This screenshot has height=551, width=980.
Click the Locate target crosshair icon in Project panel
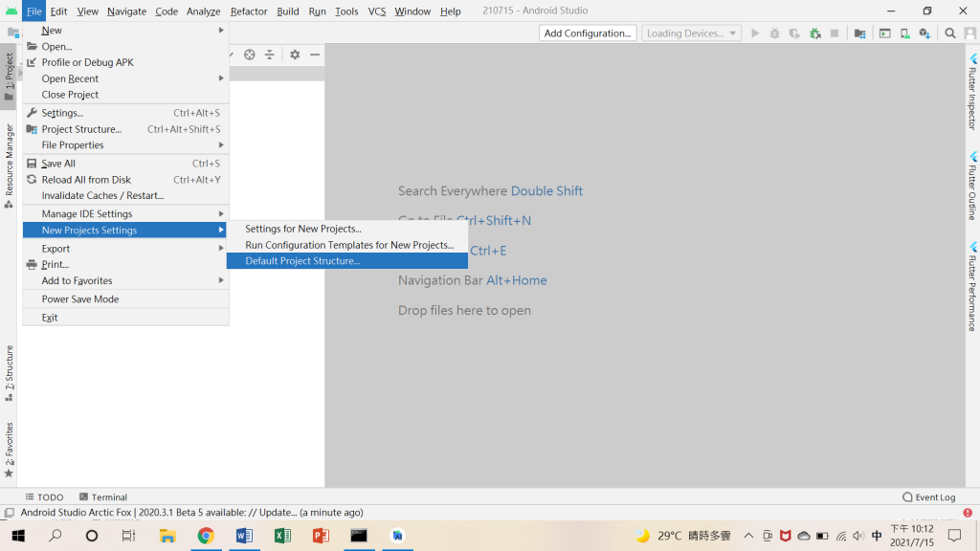click(250, 55)
